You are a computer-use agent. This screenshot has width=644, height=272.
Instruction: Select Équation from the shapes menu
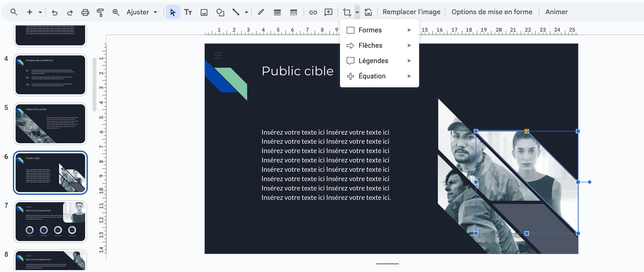point(372,76)
